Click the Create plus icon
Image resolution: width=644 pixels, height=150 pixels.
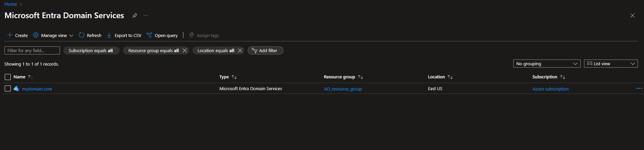10,35
